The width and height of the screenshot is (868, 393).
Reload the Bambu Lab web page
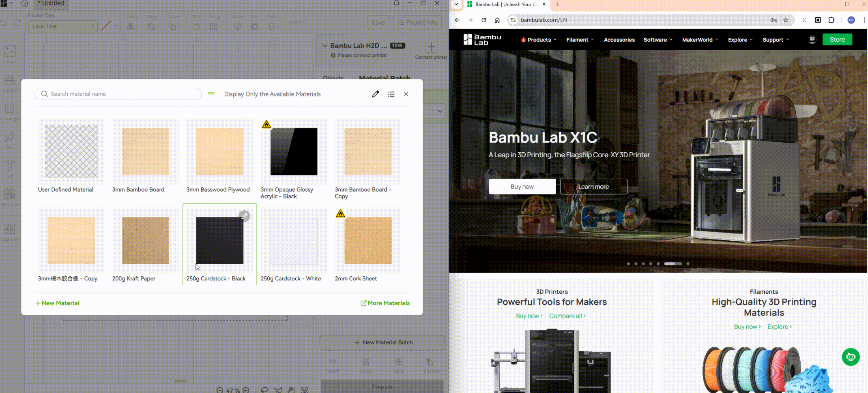483,20
